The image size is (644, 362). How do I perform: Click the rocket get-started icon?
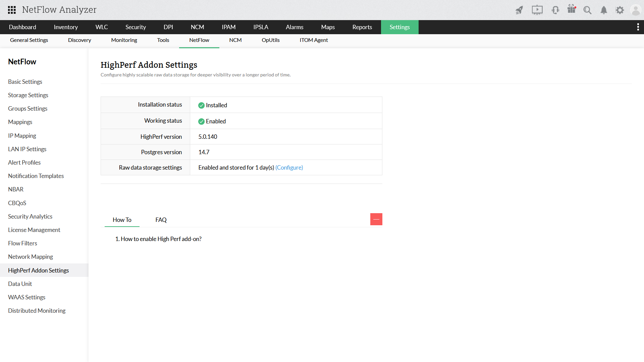519,10
